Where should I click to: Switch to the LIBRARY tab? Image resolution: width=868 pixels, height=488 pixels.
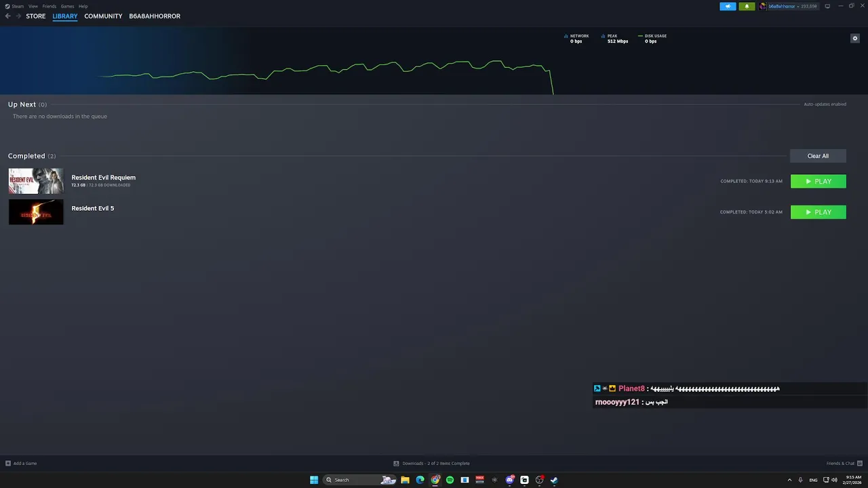click(65, 16)
